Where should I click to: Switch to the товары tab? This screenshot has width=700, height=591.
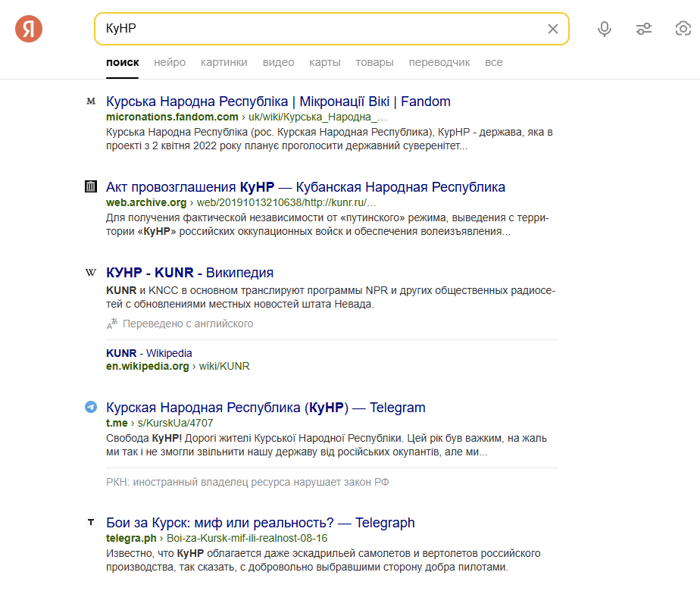click(x=374, y=62)
